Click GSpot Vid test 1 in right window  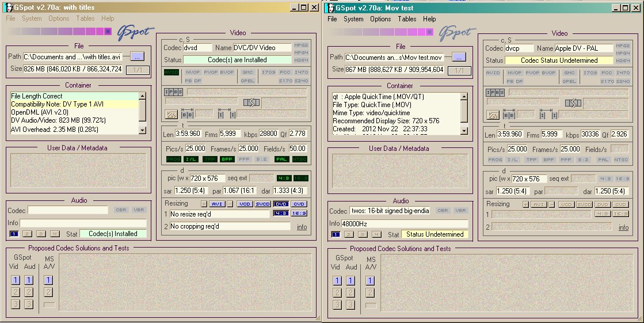pyautogui.click(x=337, y=280)
